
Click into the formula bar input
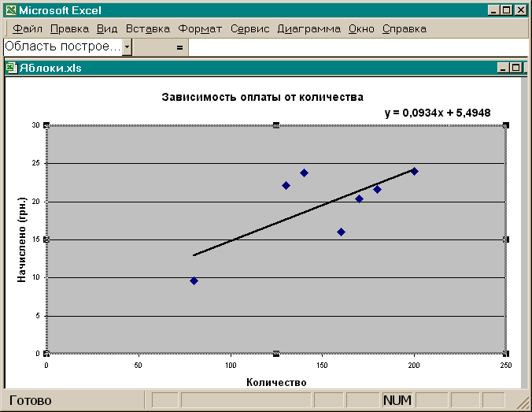358,47
